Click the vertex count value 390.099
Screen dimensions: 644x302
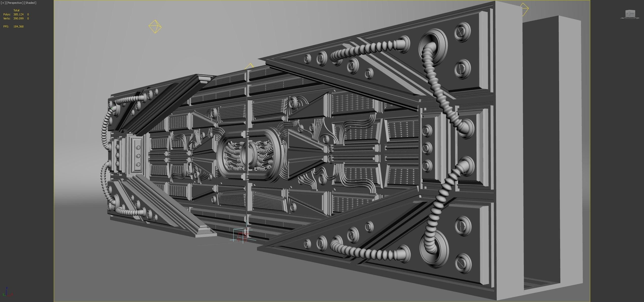18,19
